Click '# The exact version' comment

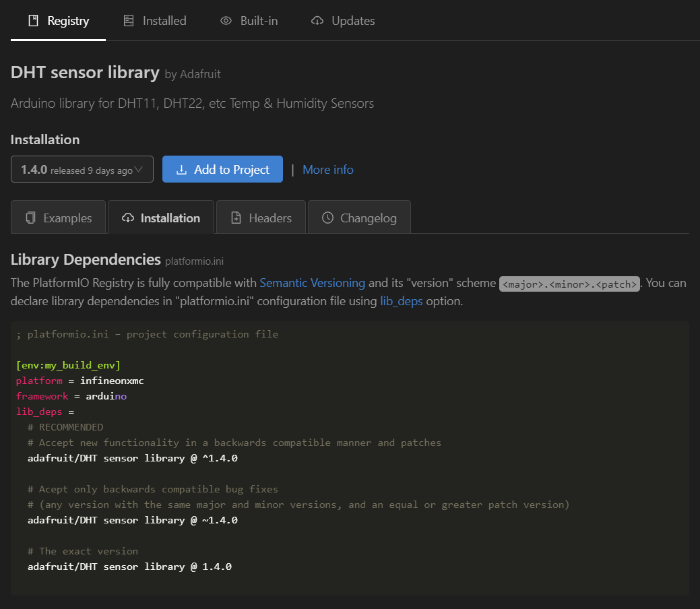click(x=83, y=551)
